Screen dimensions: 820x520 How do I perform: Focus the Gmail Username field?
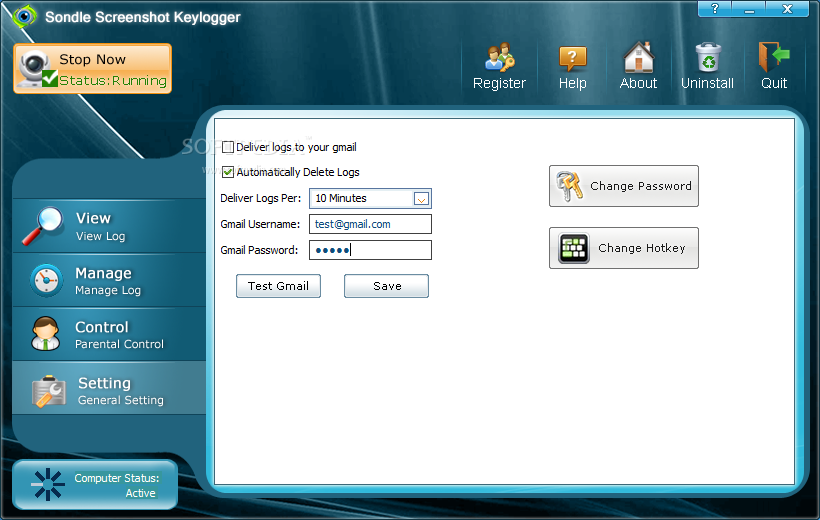[x=370, y=224]
